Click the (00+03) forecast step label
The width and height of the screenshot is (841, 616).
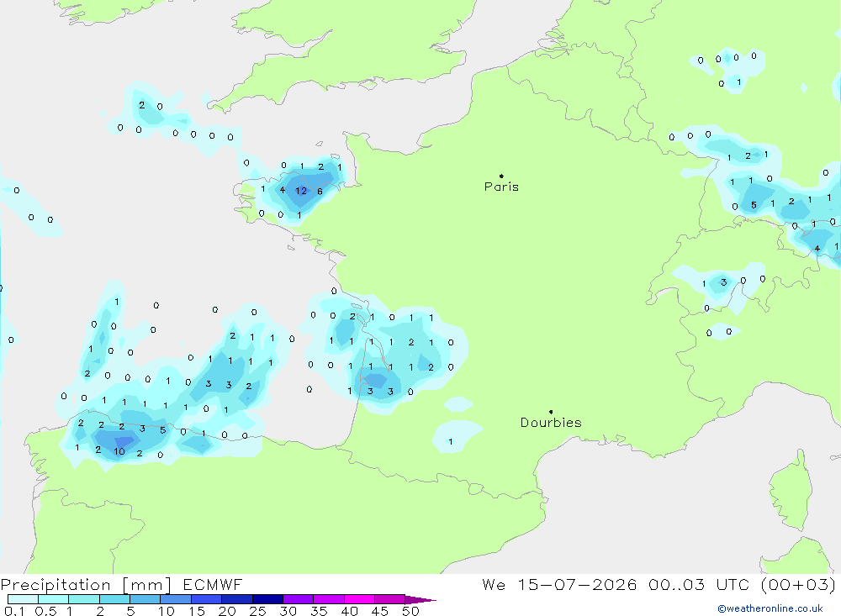point(799,585)
